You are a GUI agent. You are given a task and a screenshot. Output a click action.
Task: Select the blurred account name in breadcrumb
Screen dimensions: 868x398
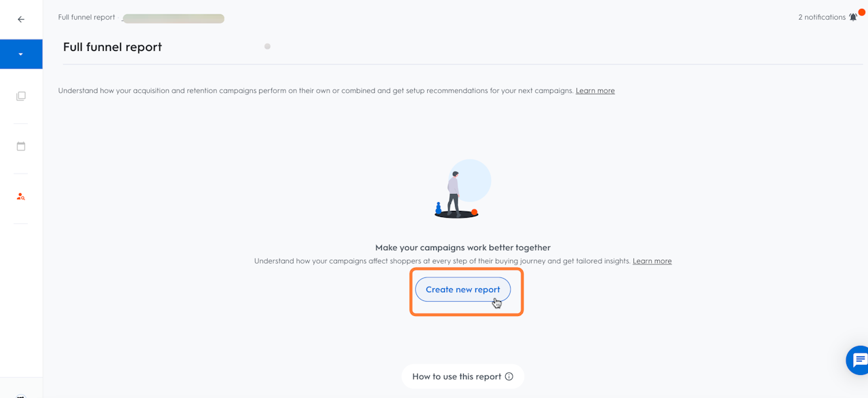coord(174,19)
